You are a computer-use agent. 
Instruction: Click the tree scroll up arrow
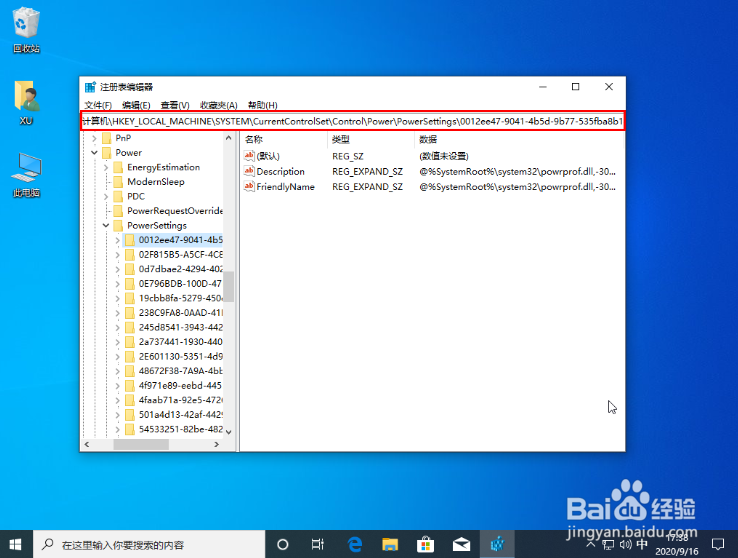(x=229, y=137)
